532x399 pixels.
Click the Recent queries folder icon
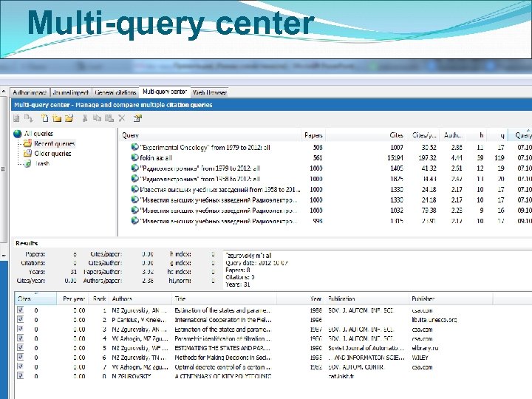27,143
